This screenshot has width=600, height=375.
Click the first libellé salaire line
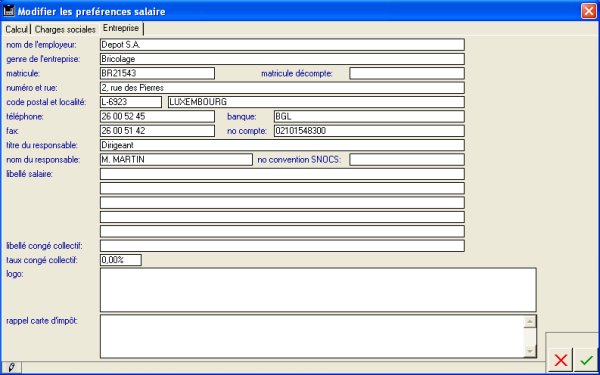point(282,174)
